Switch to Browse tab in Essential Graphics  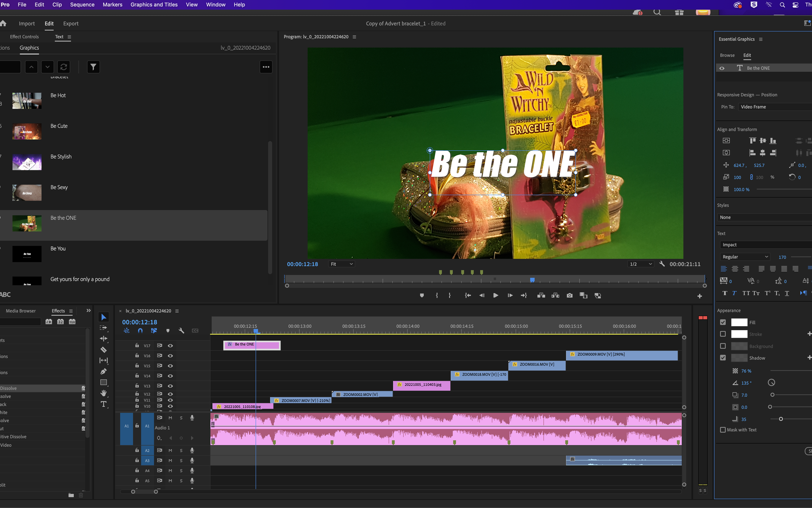tap(727, 55)
